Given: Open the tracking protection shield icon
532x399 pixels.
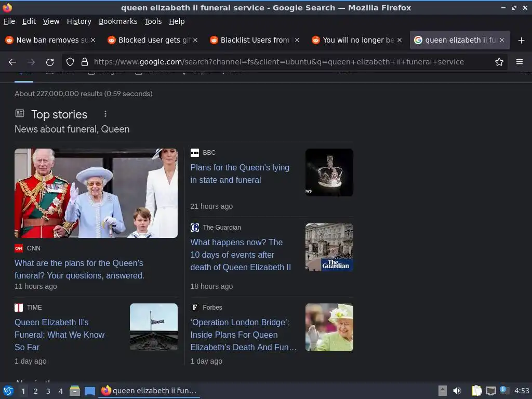Looking at the screenshot, I should (70, 62).
